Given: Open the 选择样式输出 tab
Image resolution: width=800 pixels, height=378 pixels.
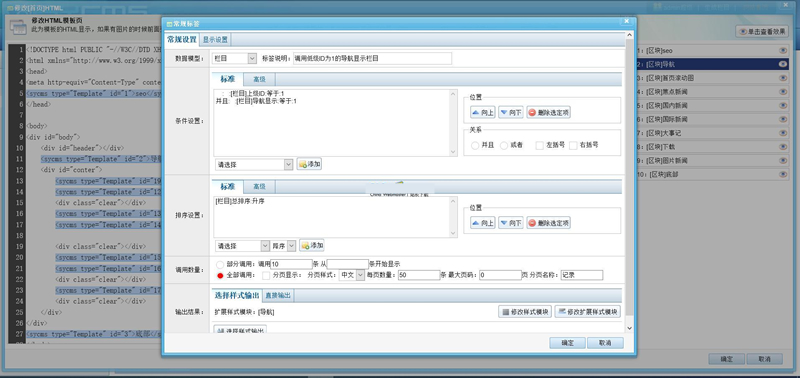Looking at the screenshot, I should pos(237,295).
